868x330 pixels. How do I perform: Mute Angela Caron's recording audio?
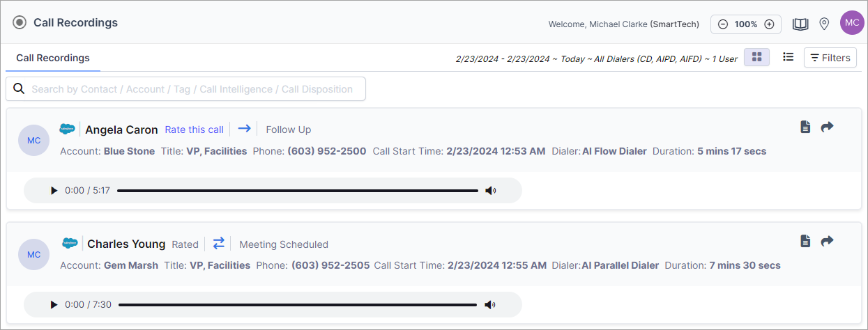(x=491, y=190)
